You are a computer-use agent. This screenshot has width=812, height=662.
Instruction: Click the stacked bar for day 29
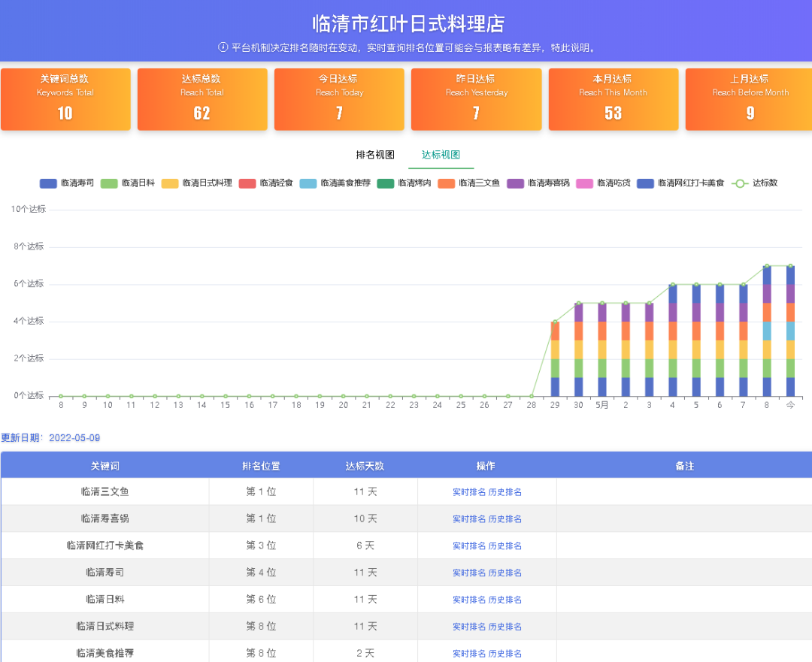pos(555,359)
